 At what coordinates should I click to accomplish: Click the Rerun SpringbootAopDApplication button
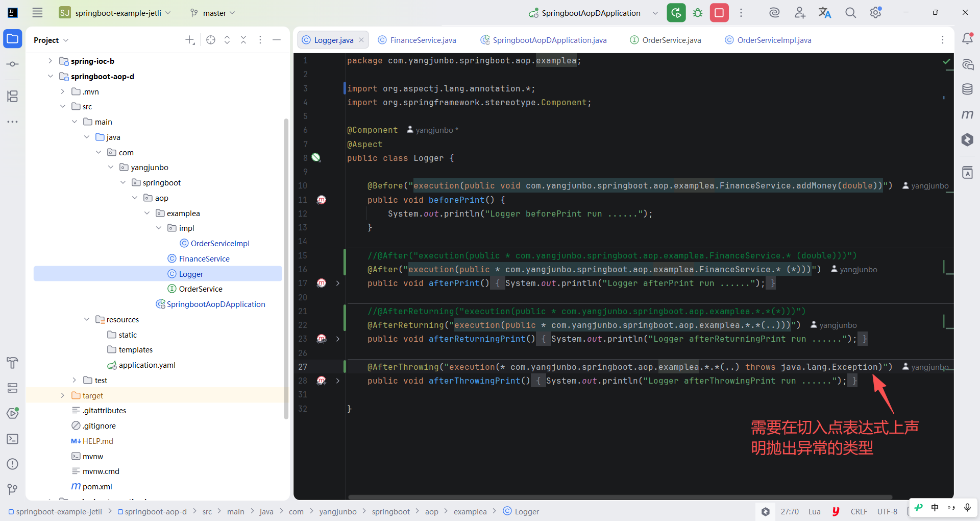[676, 13]
